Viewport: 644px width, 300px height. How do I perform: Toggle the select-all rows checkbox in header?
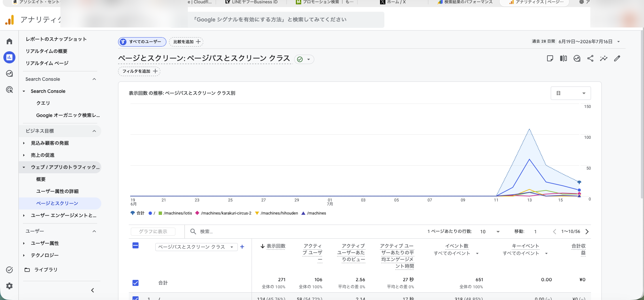pyautogui.click(x=136, y=246)
